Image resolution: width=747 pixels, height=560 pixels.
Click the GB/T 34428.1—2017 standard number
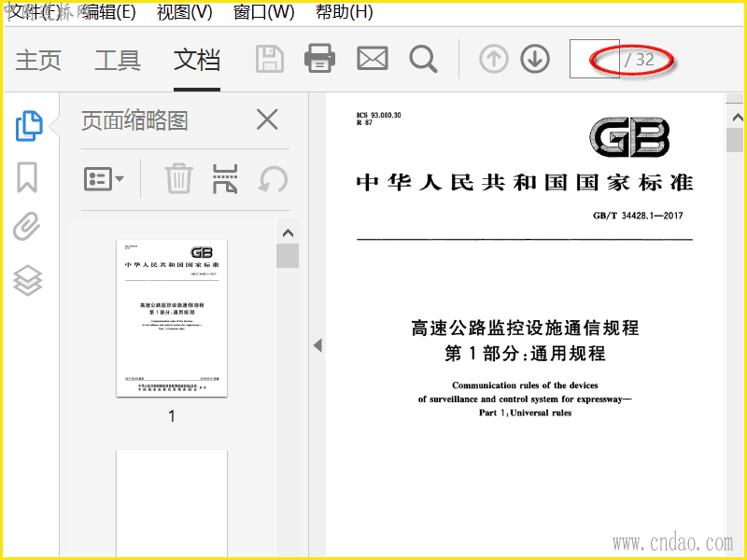click(638, 216)
